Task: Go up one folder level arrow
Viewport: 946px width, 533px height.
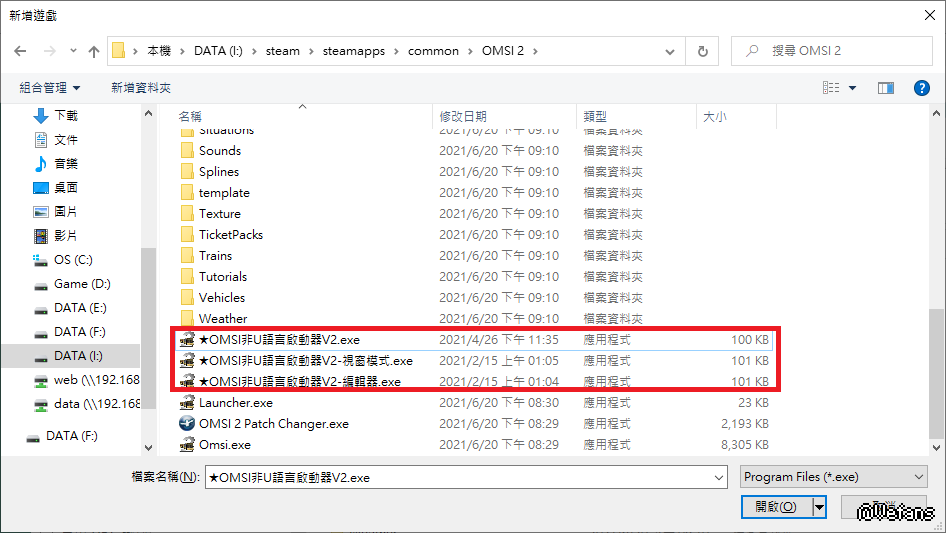Action: pos(94,51)
